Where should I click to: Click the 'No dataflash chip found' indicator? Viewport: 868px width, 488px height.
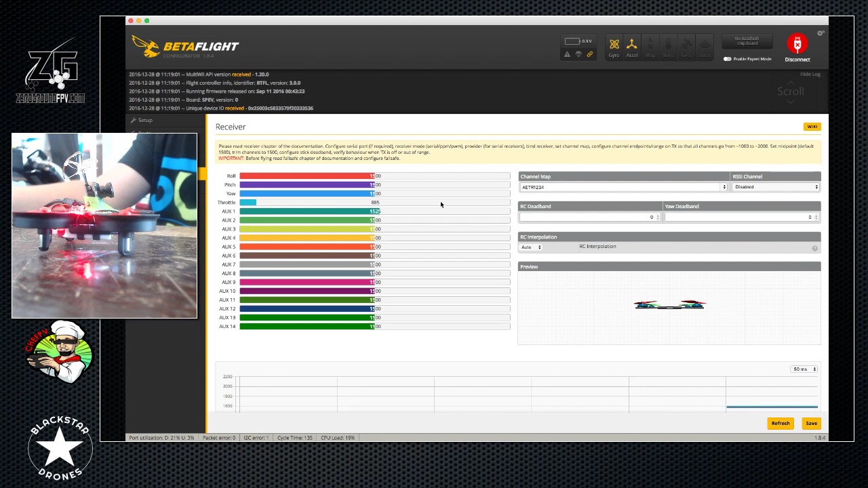pyautogui.click(x=747, y=41)
